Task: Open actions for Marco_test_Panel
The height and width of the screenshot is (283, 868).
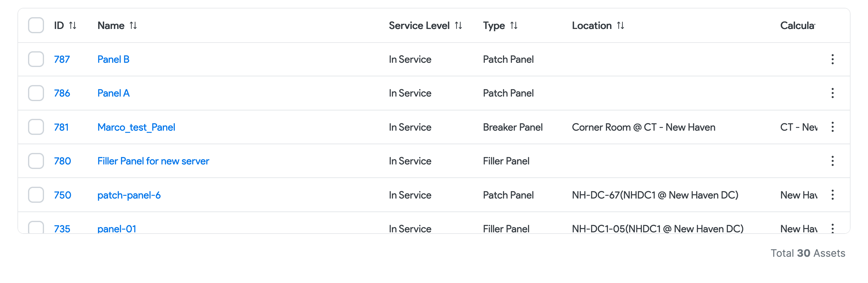Action: tap(833, 127)
